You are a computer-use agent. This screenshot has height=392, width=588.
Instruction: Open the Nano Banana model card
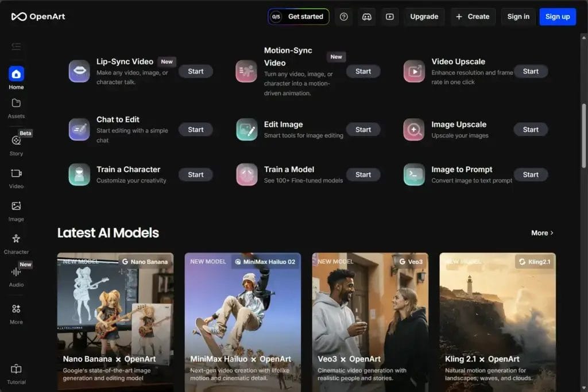[115, 319]
